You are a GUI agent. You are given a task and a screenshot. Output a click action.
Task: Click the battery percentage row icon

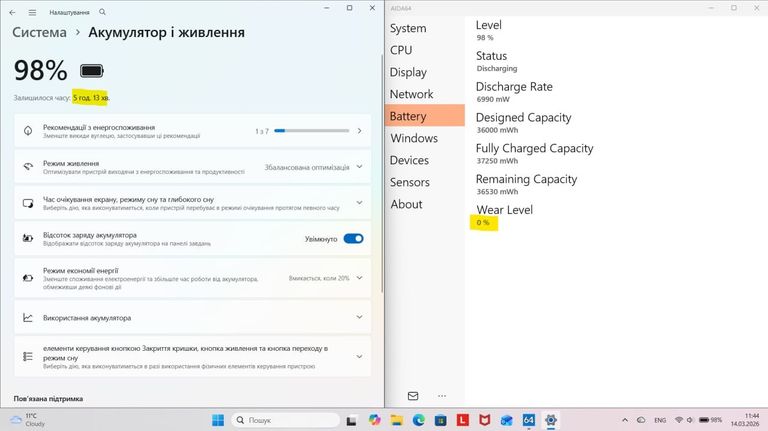[x=28, y=239]
